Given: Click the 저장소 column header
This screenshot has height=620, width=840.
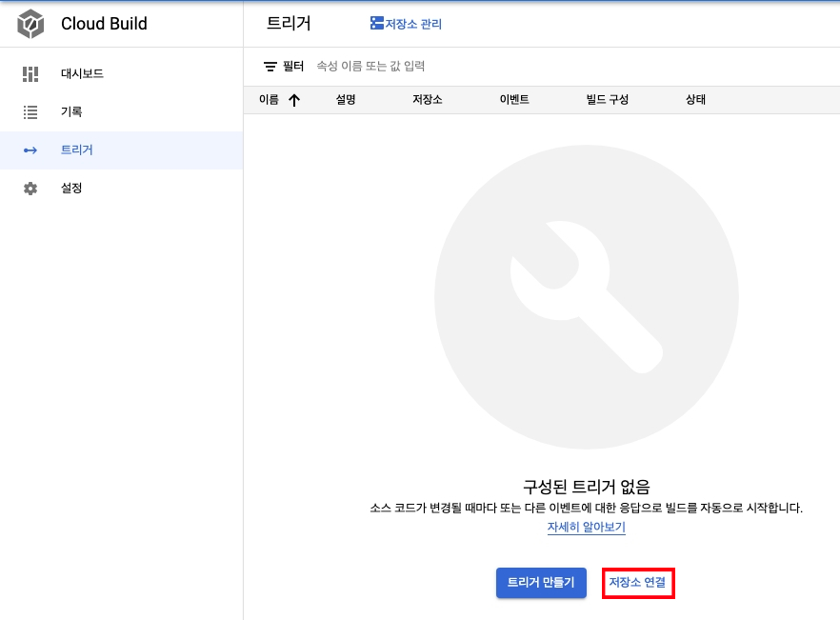Looking at the screenshot, I should [x=428, y=100].
